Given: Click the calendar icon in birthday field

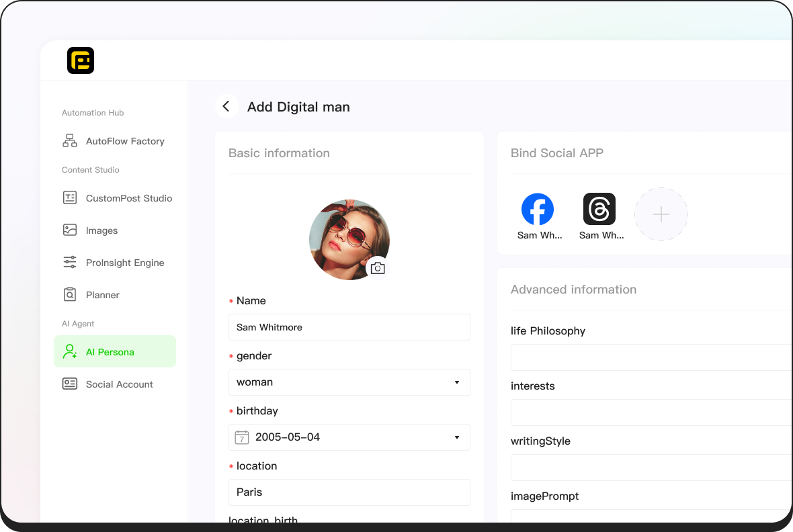Looking at the screenshot, I should click(x=242, y=437).
